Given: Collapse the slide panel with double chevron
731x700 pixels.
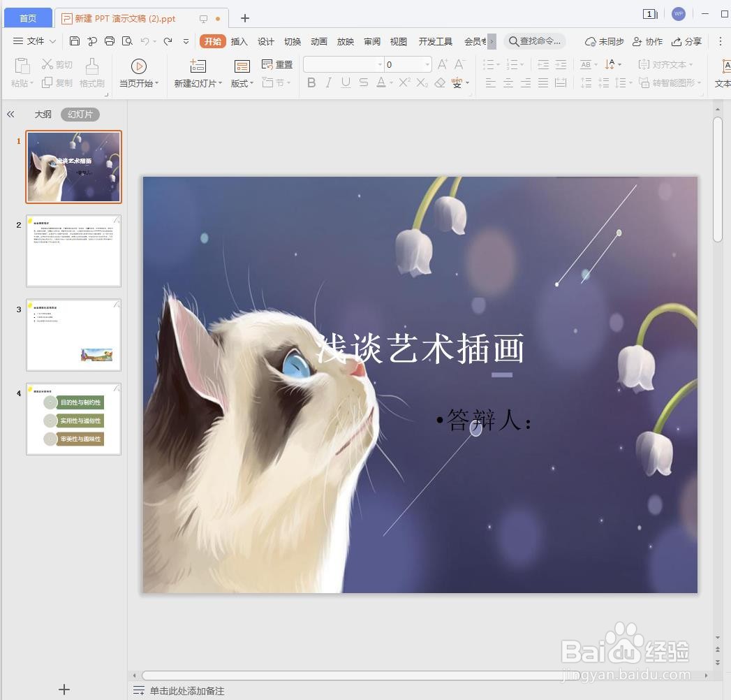Looking at the screenshot, I should (10, 115).
